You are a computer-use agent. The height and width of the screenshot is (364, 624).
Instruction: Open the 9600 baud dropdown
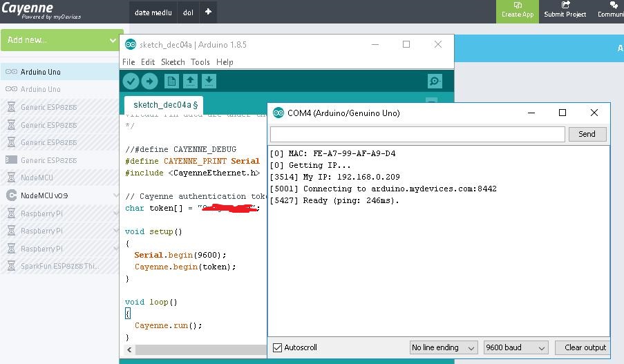516,347
